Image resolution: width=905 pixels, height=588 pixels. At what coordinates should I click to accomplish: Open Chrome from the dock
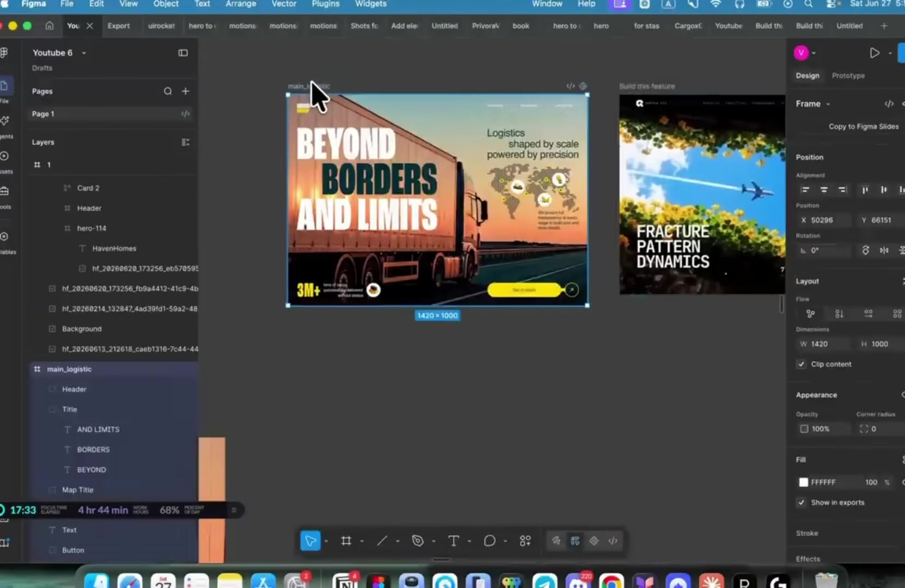[x=612, y=583]
